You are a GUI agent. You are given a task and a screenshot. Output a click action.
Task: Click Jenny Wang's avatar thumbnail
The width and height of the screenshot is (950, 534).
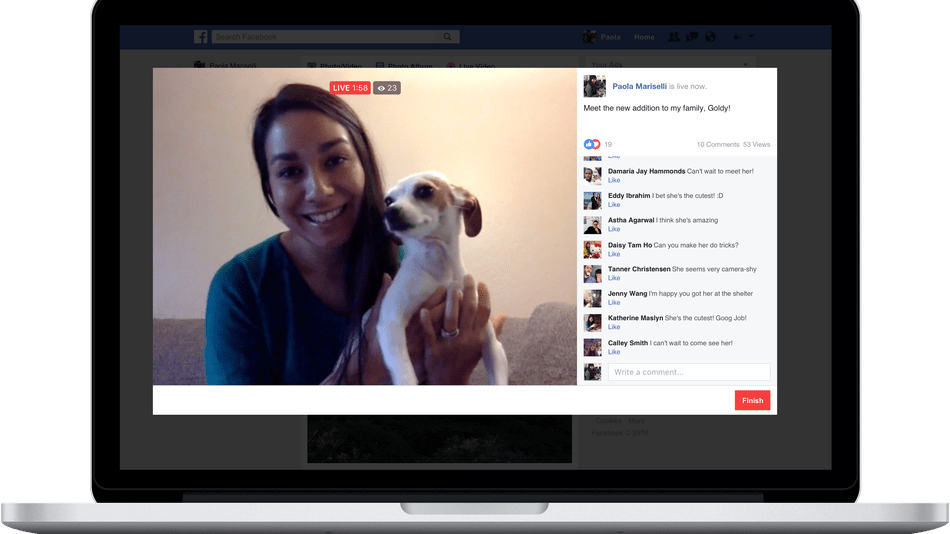click(592, 298)
